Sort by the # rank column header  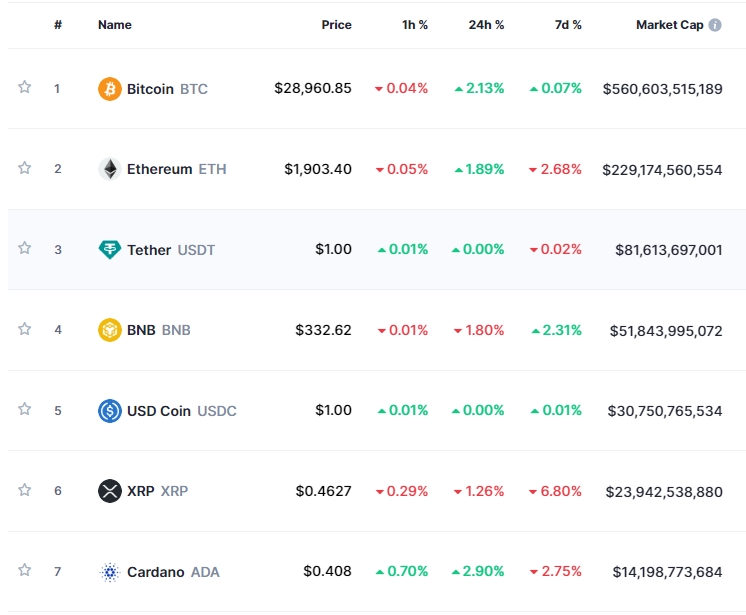[58, 25]
